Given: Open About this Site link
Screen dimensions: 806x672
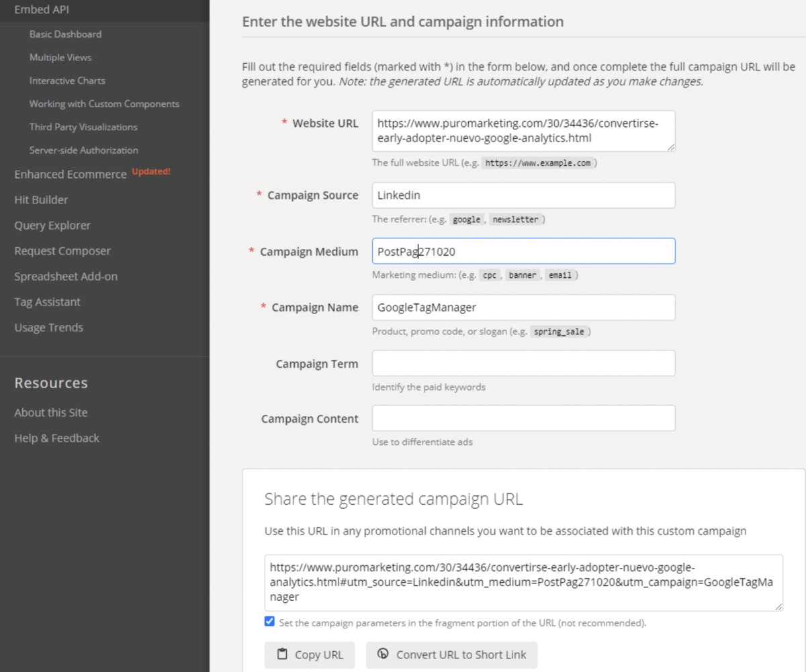Looking at the screenshot, I should (51, 413).
